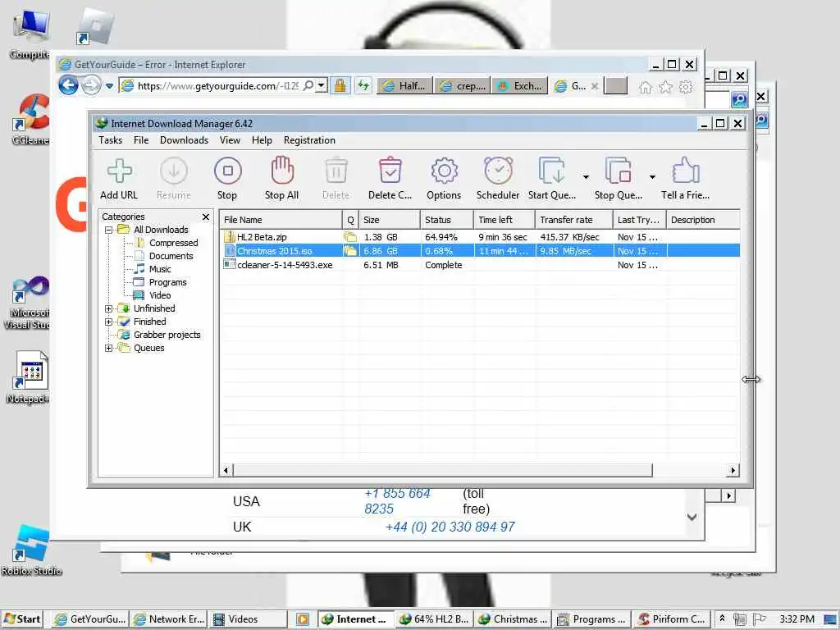The image size is (840, 630).
Task: Open the Tasks menu
Action: click(x=111, y=140)
